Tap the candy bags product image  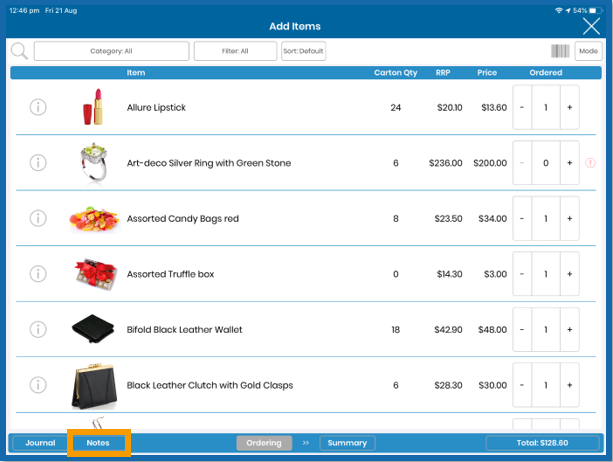click(94, 219)
